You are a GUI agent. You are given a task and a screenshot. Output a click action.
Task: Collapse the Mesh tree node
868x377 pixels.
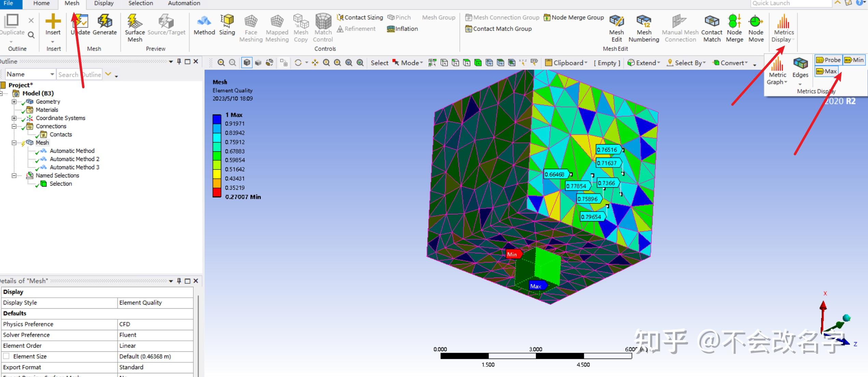coord(14,143)
